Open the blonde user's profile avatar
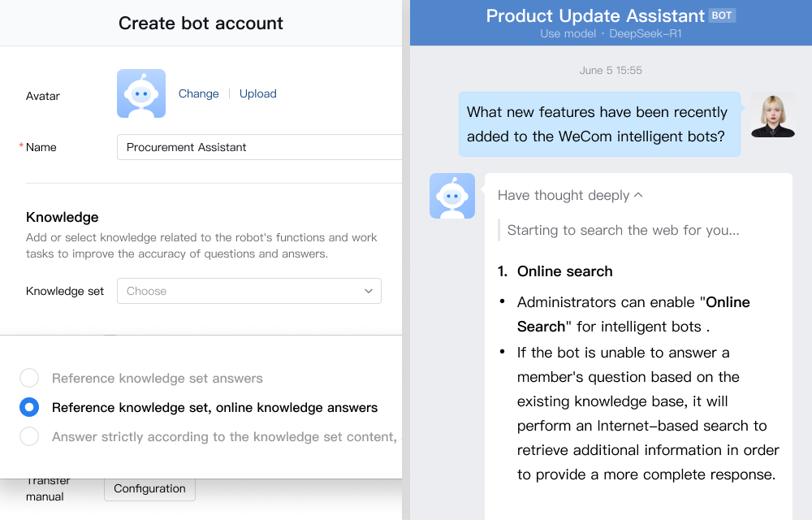This screenshot has width=812, height=520. click(772, 115)
